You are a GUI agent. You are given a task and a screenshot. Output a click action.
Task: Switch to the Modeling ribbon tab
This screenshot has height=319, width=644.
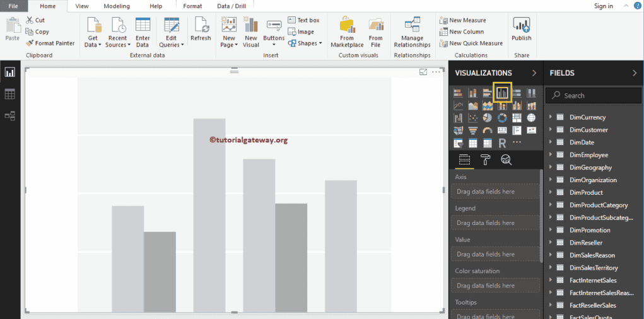(x=117, y=6)
